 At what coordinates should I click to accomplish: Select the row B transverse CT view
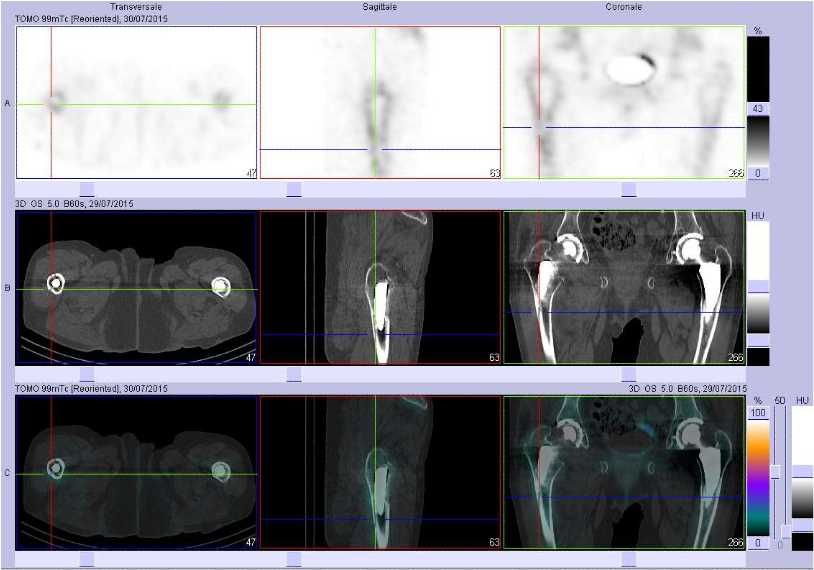point(137,287)
